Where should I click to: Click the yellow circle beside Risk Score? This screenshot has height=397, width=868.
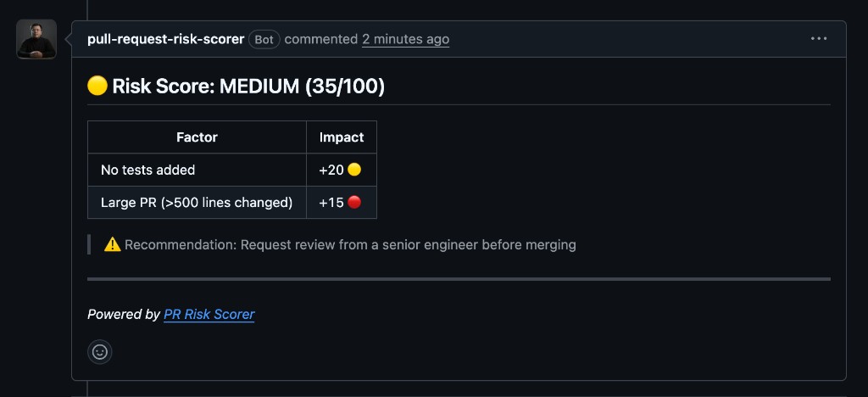click(97, 86)
